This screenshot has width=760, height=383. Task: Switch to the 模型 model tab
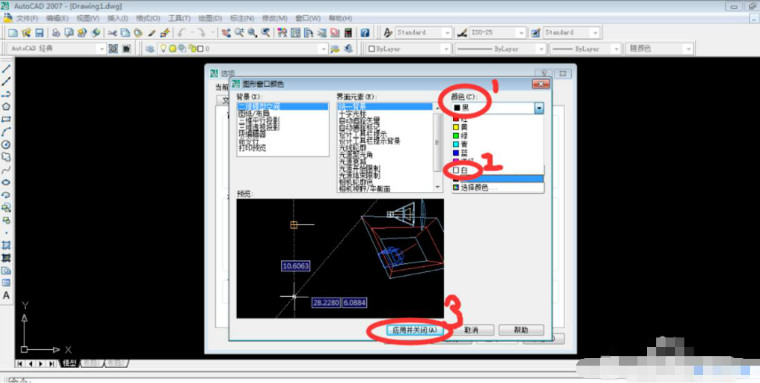[x=70, y=363]
